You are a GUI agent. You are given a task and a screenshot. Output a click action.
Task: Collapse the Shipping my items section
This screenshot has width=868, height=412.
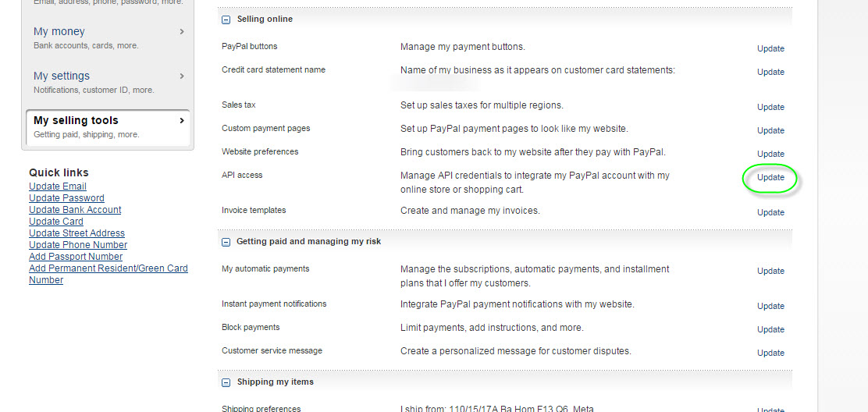[x=226, y=382]
